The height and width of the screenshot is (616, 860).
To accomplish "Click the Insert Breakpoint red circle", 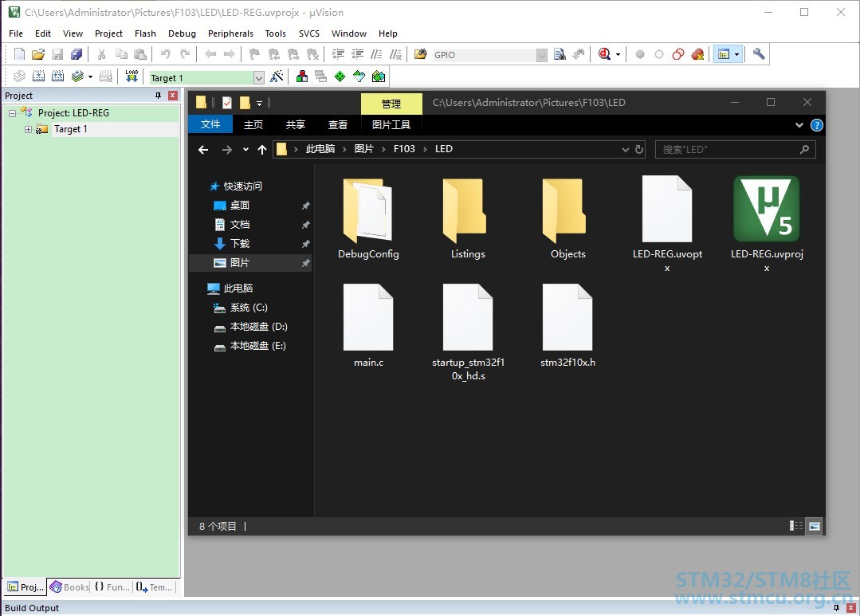I will [639, 54].
